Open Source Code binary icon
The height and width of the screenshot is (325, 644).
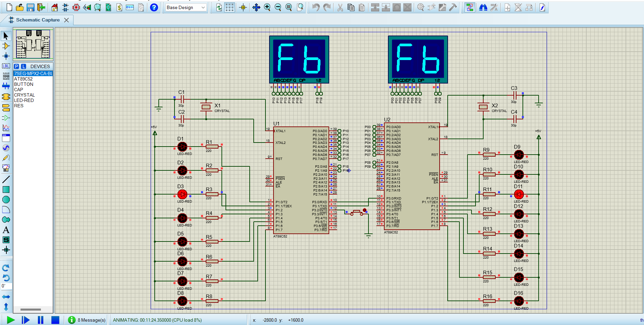coord(130,7)
